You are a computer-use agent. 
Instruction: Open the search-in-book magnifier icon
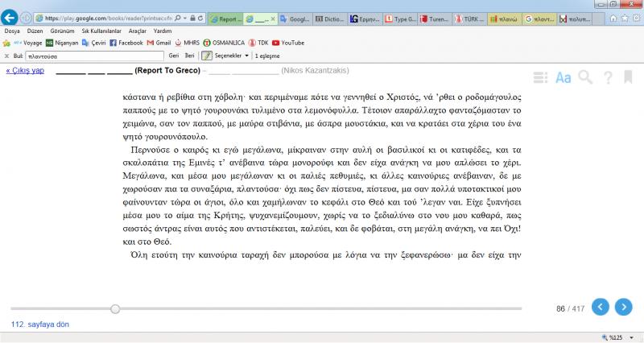click(585, 76)
